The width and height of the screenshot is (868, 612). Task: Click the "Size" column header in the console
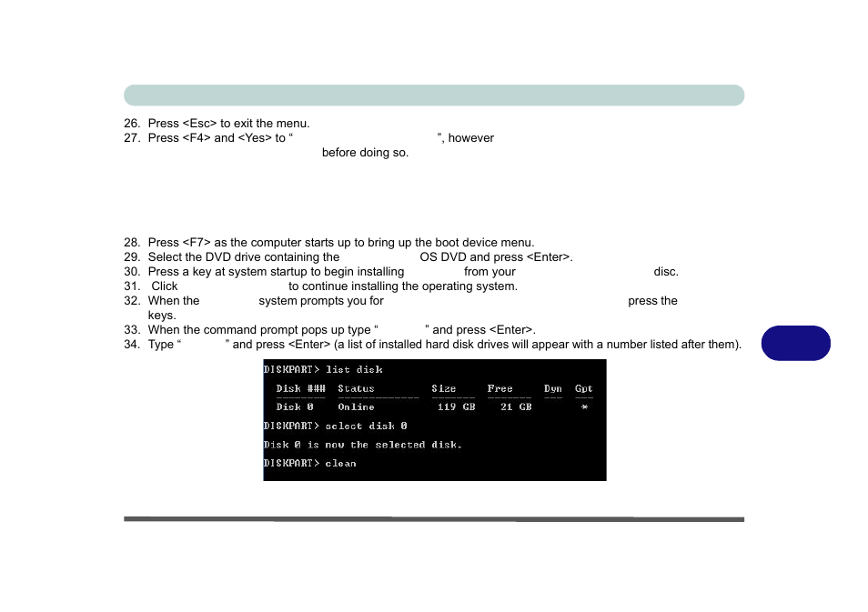[444, 388]
